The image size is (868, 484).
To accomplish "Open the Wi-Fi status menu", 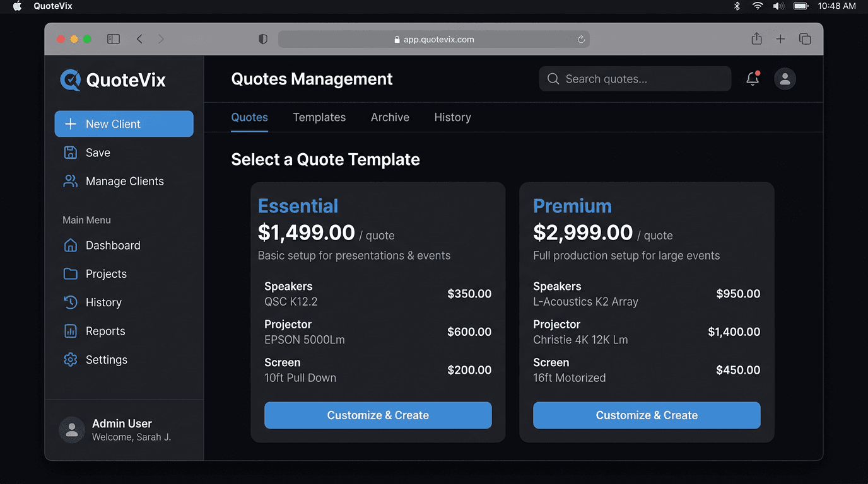I will 756,6.
